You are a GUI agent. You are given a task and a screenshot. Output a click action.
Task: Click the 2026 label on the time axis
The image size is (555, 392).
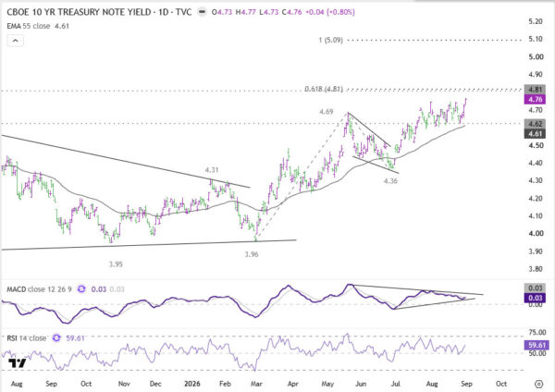click(191, 384)
